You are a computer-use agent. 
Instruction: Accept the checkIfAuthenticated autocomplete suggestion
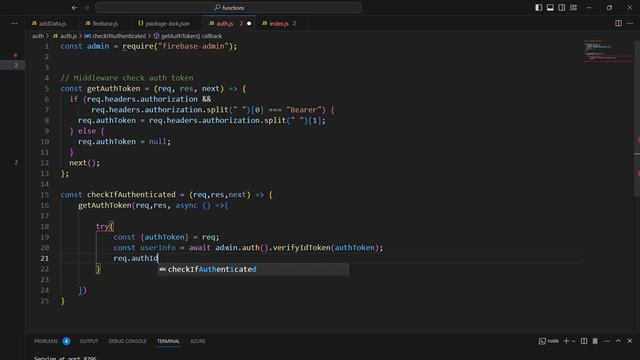tap(253, 269)
